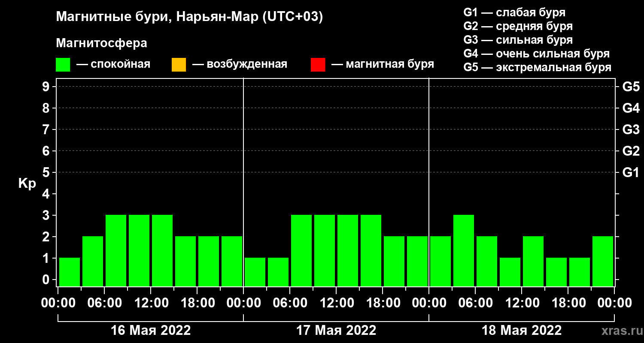Click the red 'магнитная буря' legend swatch

[318, 65]
